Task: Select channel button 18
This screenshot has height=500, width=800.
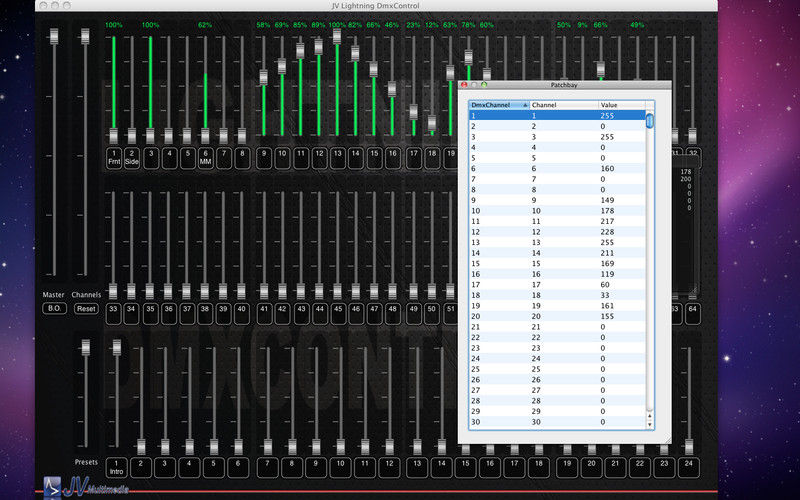Action: 432,158
